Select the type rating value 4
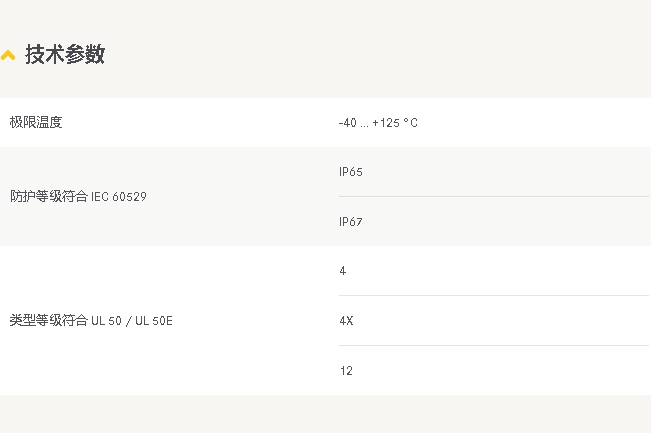Image resolution: width=651 pixels, height=433 pixels. point(343,271)
